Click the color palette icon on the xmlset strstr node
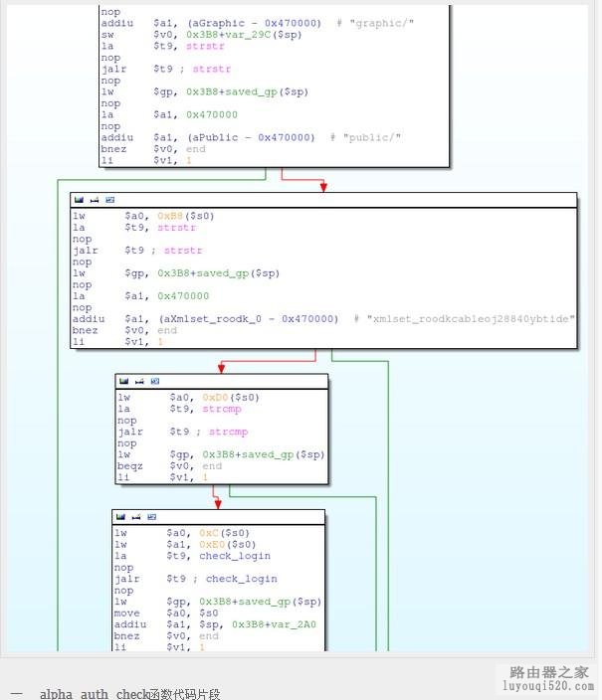 pos(79,200)
